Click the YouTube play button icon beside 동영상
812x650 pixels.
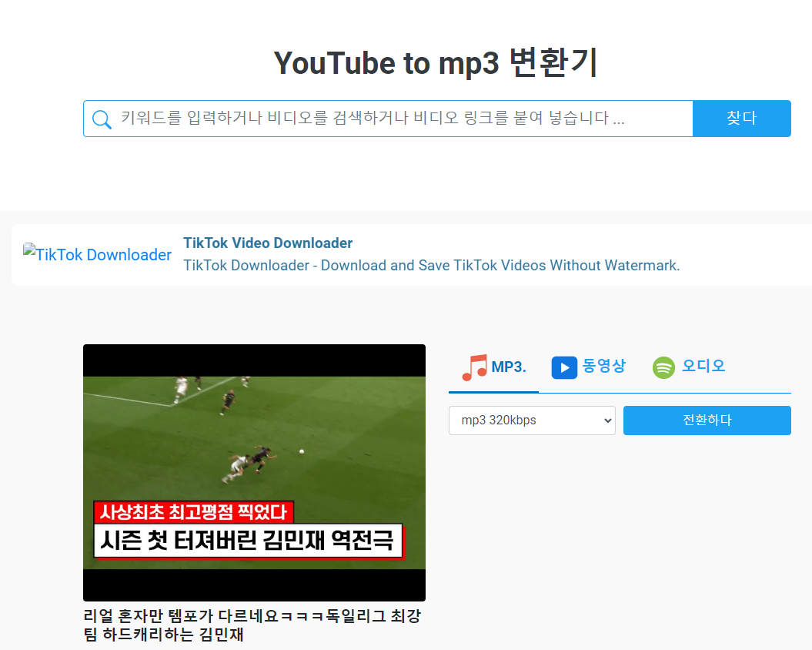[564, 367]
